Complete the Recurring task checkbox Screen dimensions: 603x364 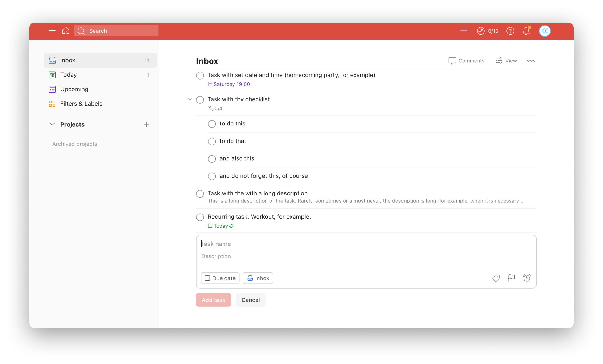200,217
